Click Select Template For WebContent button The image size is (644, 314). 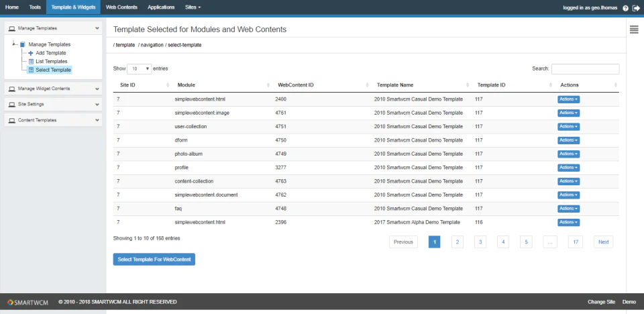tap(154, 260)
